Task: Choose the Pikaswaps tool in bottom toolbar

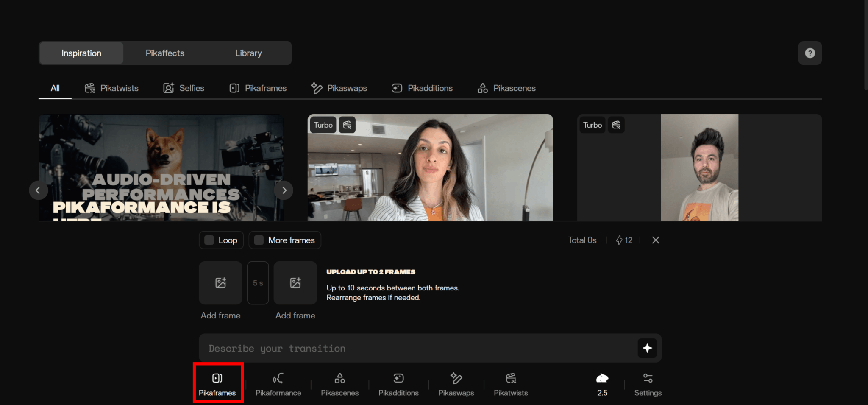Action: [x=456, y=384]
